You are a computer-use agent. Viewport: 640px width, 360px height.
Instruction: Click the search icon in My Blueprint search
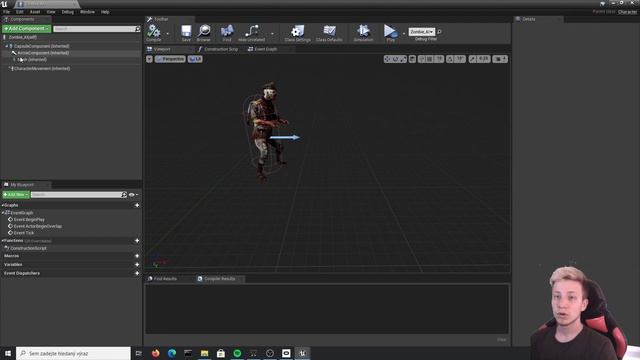pyautogui.click(x=124, y=195)
